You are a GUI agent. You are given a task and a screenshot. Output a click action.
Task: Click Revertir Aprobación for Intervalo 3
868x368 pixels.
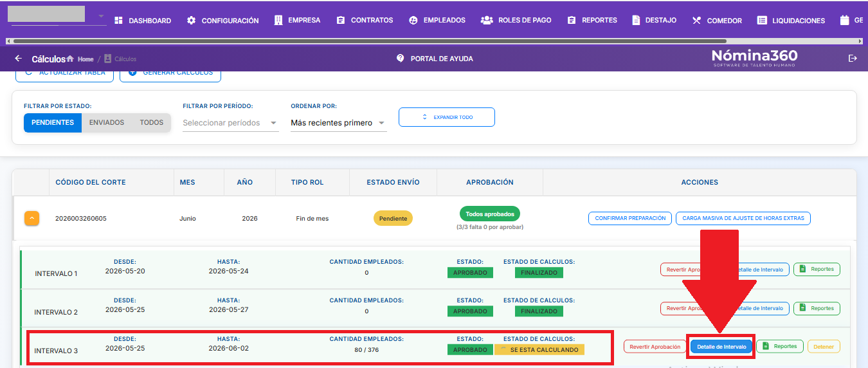coord(655,346)
